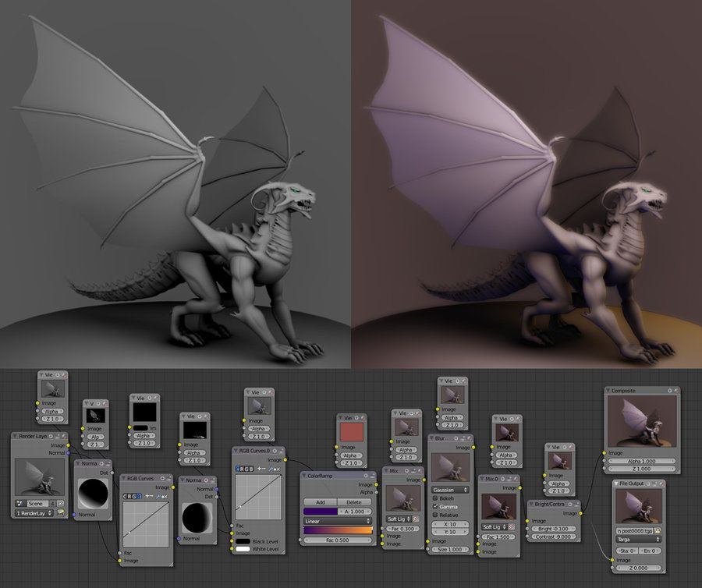Select the C channel tab in the RGB Curves.0 node
The height and width of the screenshot is (588, 702).
237,468
